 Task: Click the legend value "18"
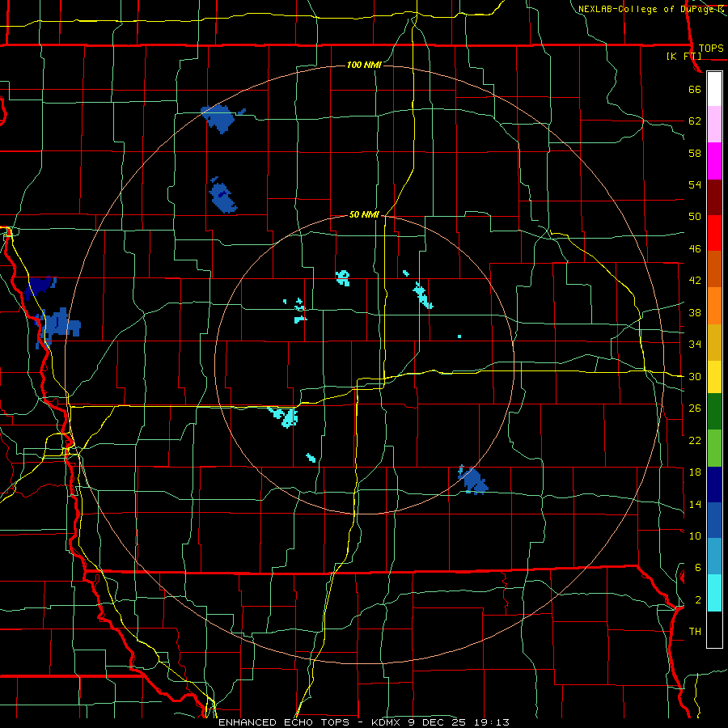tap(695, 472)
